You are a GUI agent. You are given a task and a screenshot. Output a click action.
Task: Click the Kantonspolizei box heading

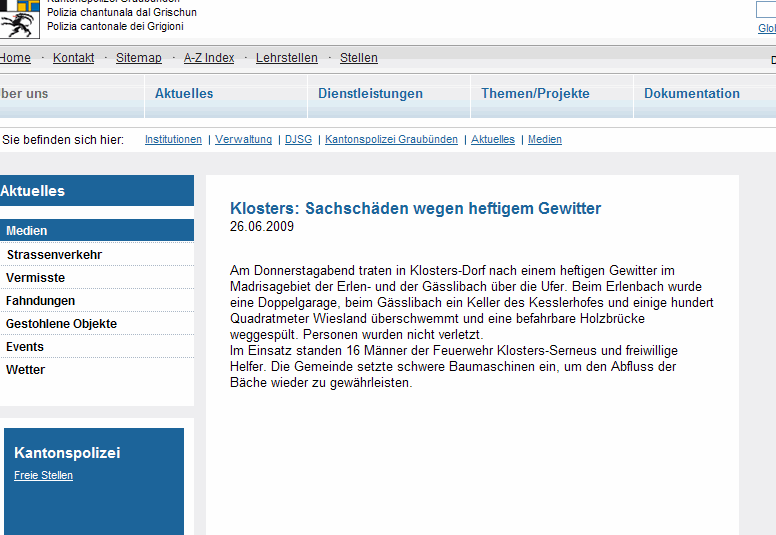tap(67, 453)
